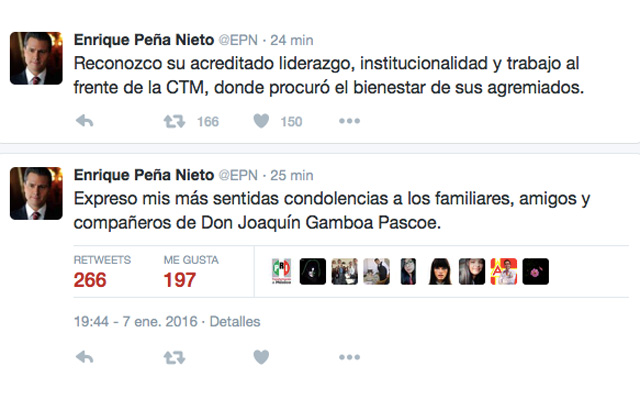Like the condolences tweet

[261, 357]
